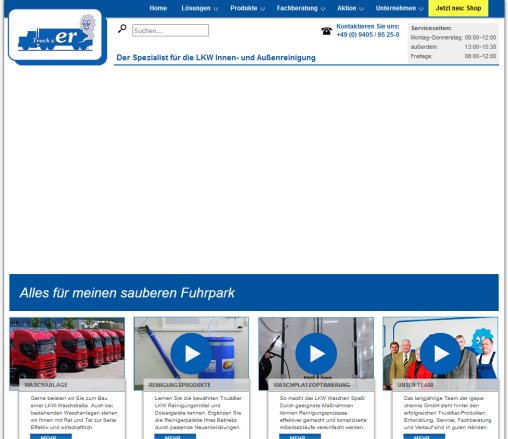Click the Unser Team description text

pos(447,413)
